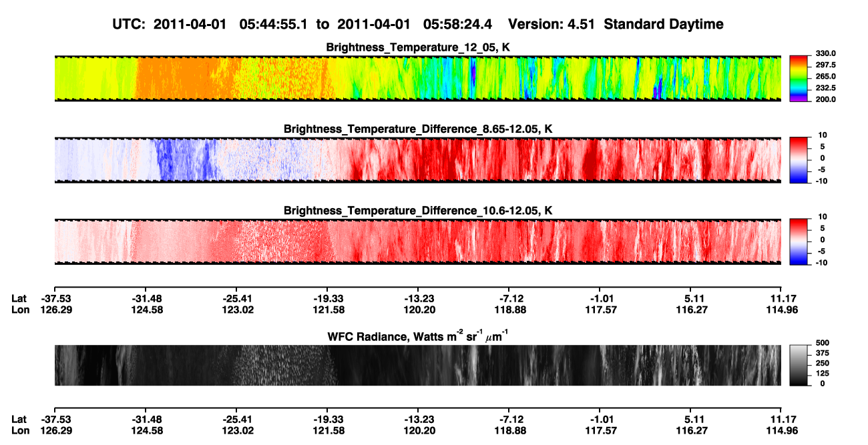Click Lat '-1.01' on the axis above WFC panel
Viewport: 868px width, 445px height.
pyautogui.click(x=600, y=299)
